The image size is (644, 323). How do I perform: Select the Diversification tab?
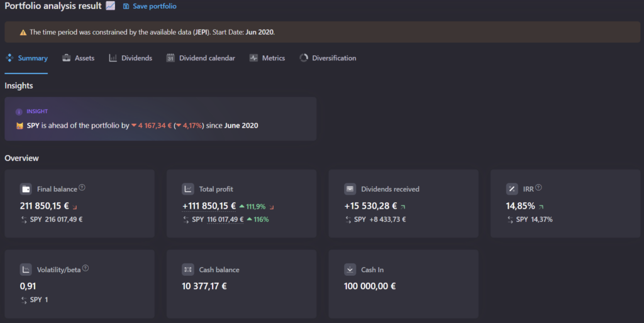pyautogui.click(x=328, y=58)
